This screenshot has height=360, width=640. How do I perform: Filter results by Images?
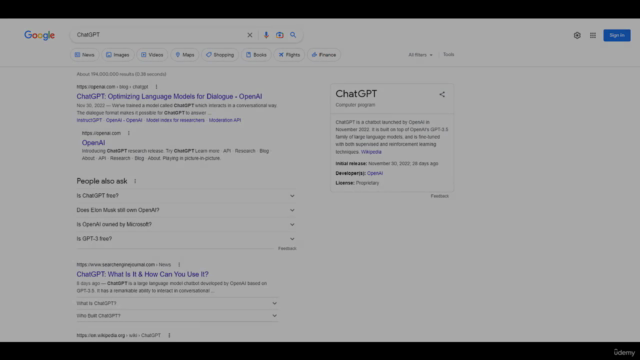[118, 55]
